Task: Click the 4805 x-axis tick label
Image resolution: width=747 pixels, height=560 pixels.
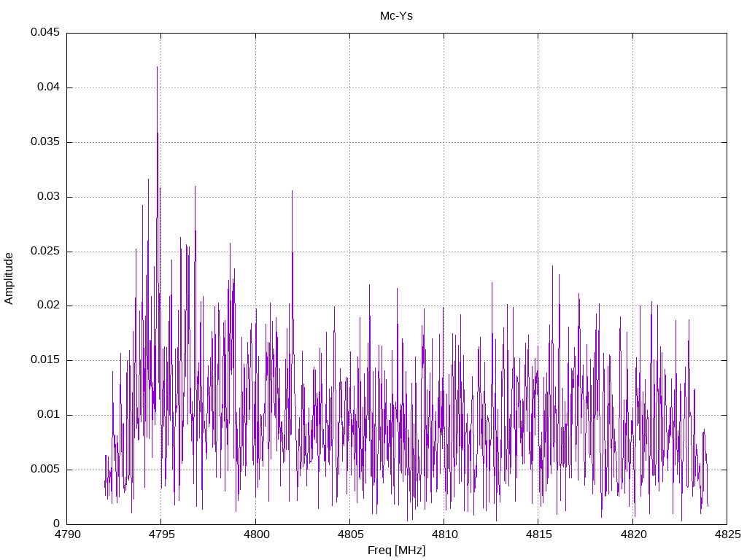Action: click(349, 535)
